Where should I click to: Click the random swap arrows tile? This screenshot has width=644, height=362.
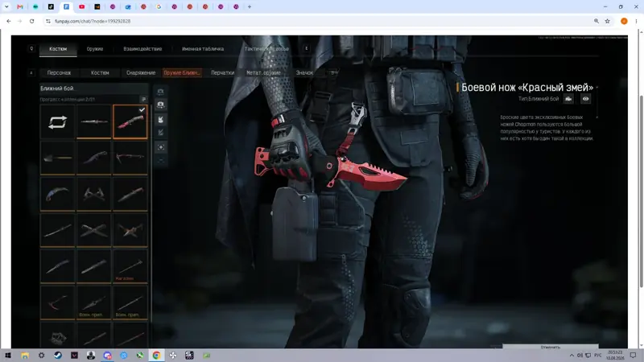point(57,122)
